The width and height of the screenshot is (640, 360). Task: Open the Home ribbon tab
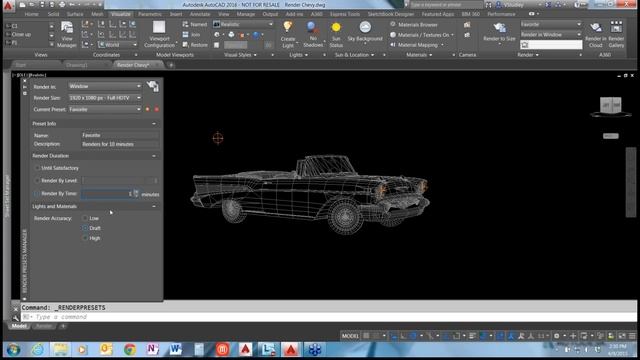[31, 14]
